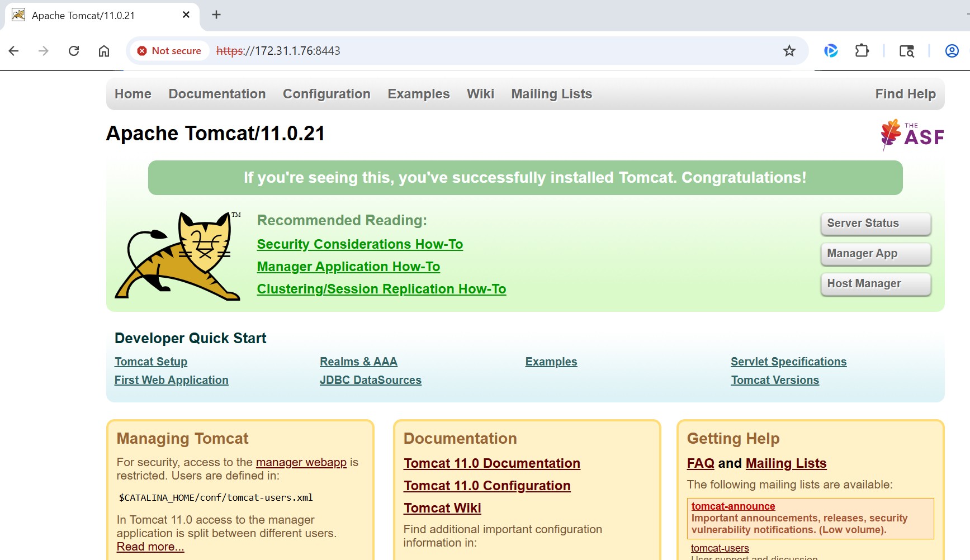Viewport: 970px width, 560px height.
Task: Open Tomcat 11.0 Documentation link
Action: pos(492,463)
